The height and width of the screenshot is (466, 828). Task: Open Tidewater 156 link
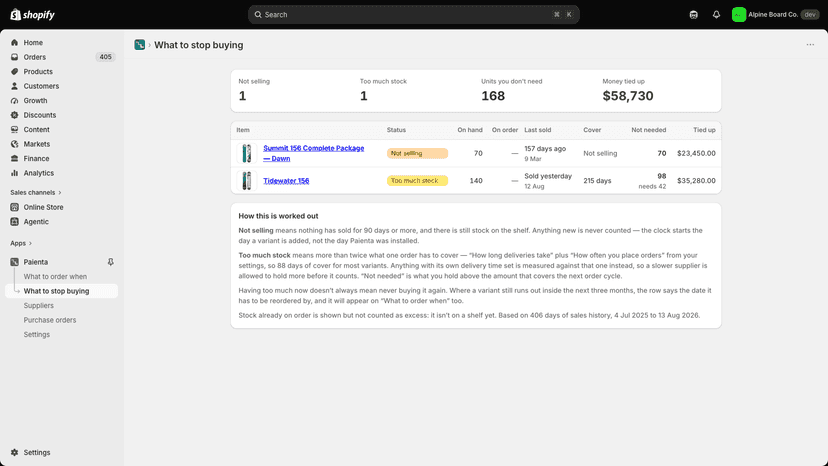(x=286, y=181)
